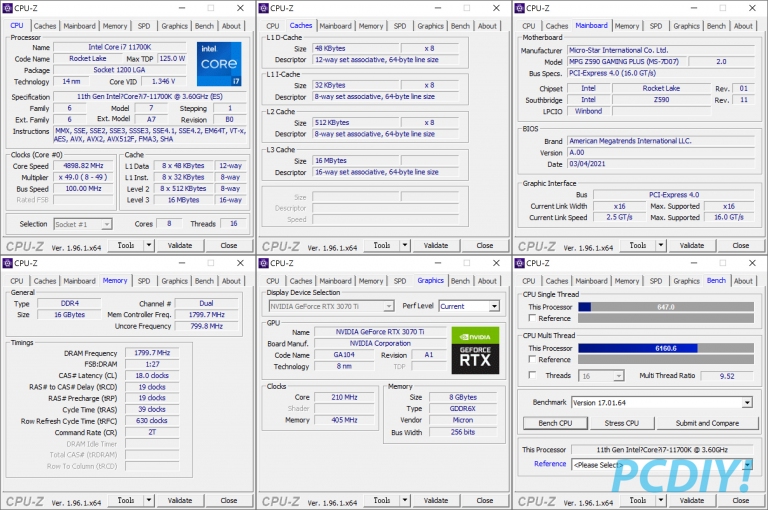Click CPU-Z app icon in Caches tab window title bar

264,8
